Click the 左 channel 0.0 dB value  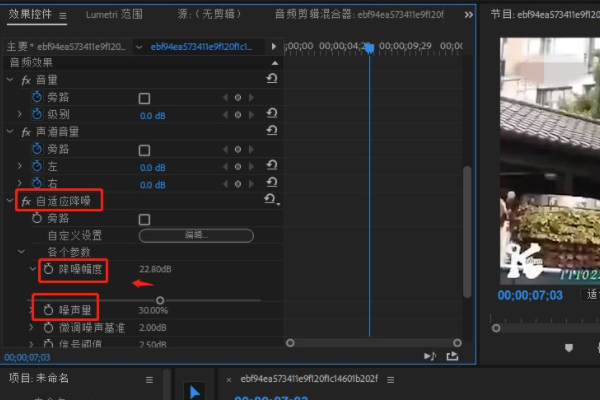pos(153,168)
